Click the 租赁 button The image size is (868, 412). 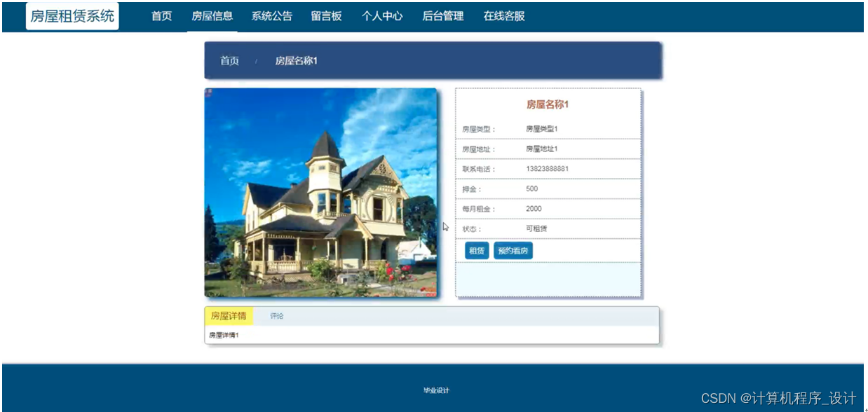point(477,251)
